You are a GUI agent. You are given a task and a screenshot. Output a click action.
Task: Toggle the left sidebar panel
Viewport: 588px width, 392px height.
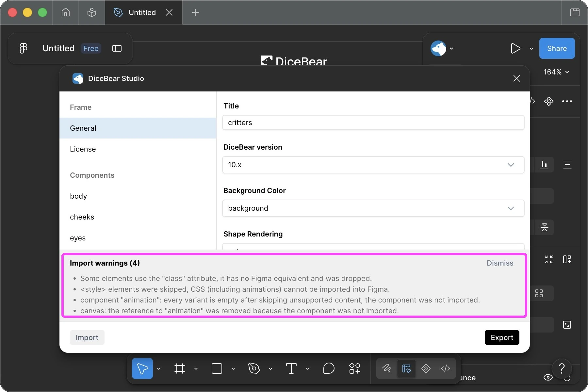[x=117, y=48]
